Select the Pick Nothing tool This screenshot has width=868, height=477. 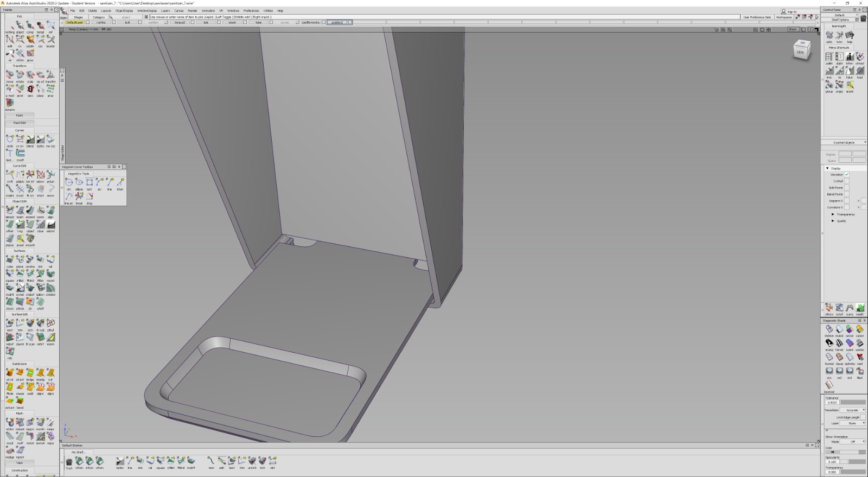click(x=10, y=26)
